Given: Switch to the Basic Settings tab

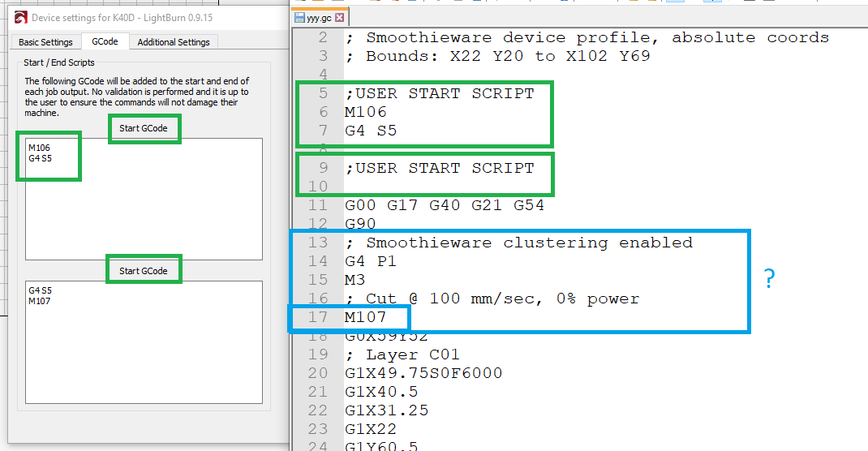Looking at the screenshot, I should click(x=45, y=42).
